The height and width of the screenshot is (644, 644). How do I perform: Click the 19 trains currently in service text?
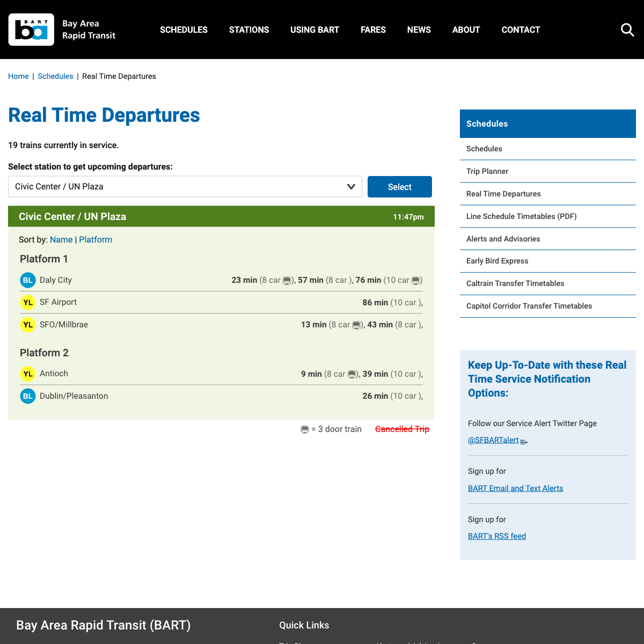coord(63,145)
